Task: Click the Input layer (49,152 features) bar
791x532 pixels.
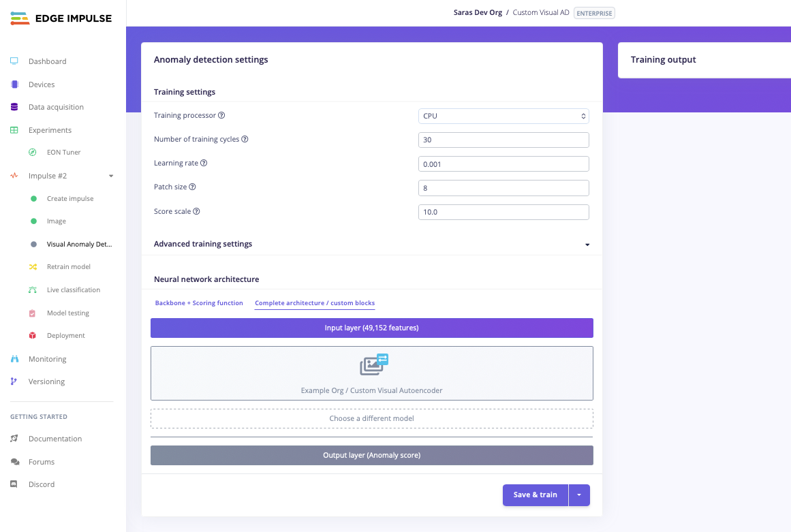Action: point(372,328)
